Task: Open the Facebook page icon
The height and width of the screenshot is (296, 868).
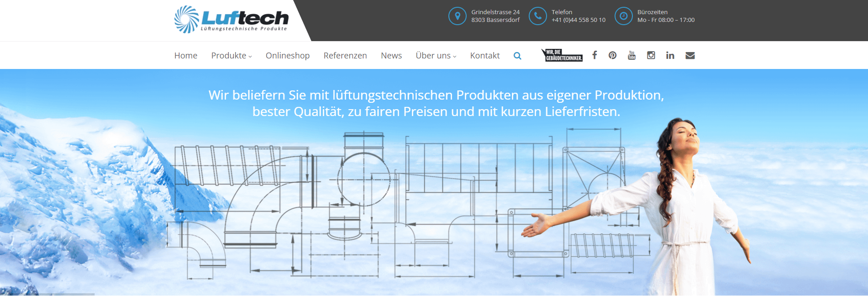Action: click(594, 55)
